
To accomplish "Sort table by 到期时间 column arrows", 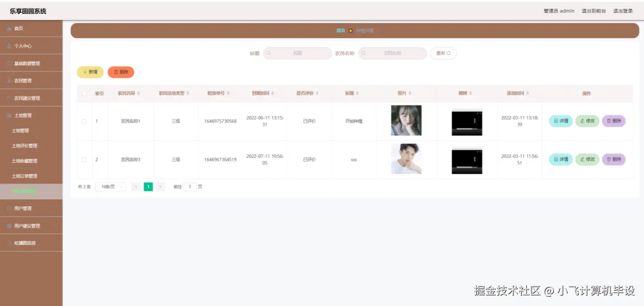I will pos(273,93).
